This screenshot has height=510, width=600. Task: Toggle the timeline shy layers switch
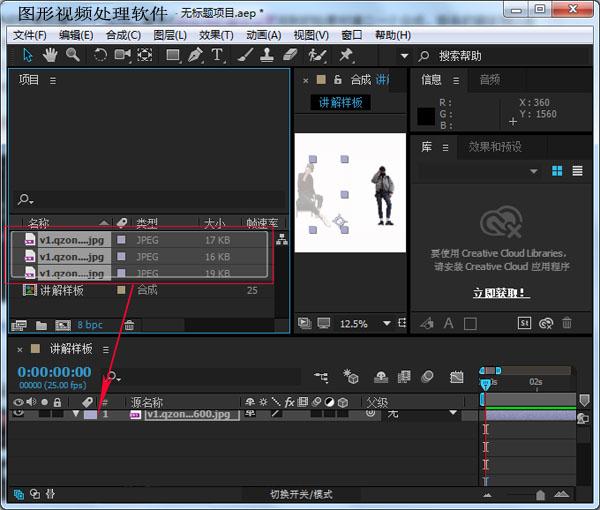381,377
